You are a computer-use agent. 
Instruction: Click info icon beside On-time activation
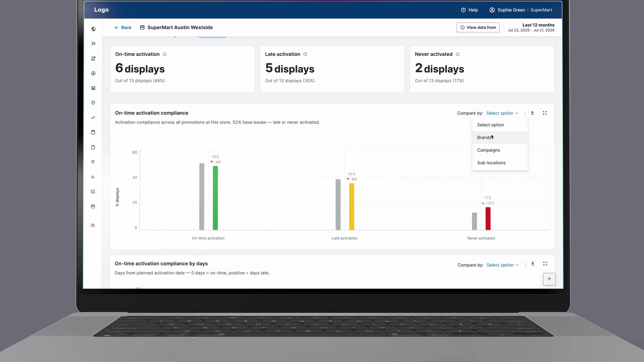click(x=165, y=54)
